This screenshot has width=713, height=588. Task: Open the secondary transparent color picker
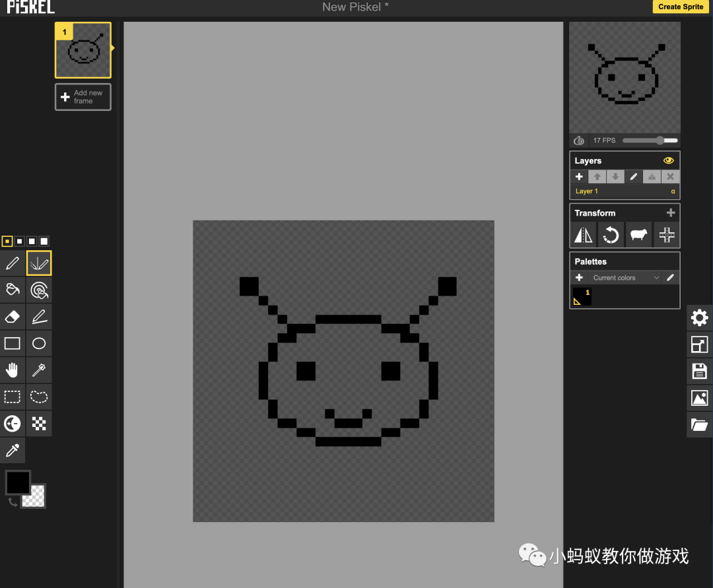36,498
